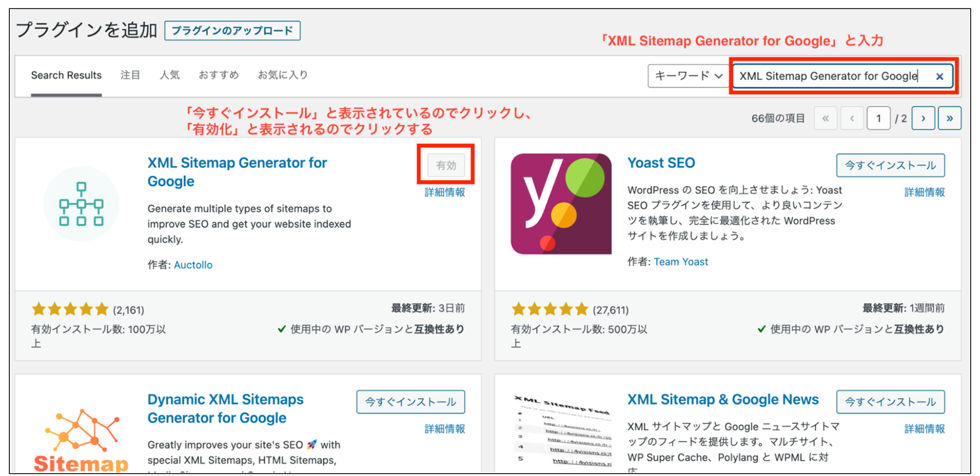Screen dimensions: 980x476
Task: Install Yoast SEO with 今すぐインストール
Action: coord(890,165)
